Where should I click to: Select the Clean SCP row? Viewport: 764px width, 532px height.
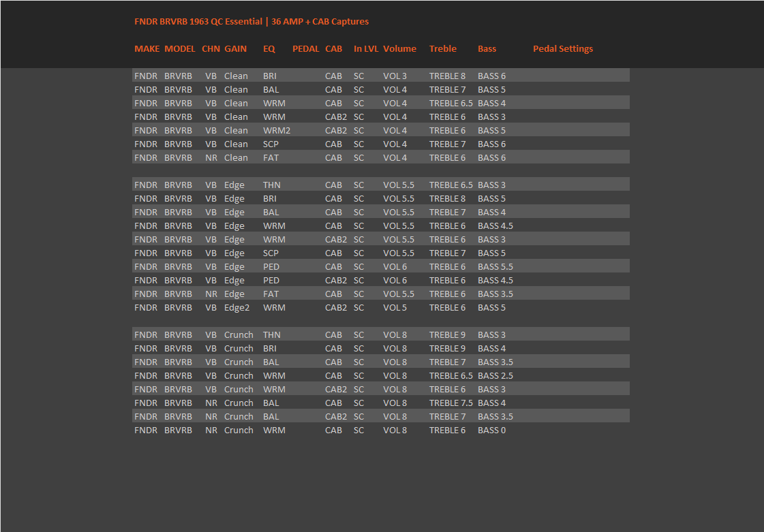(x=380, y=144)
